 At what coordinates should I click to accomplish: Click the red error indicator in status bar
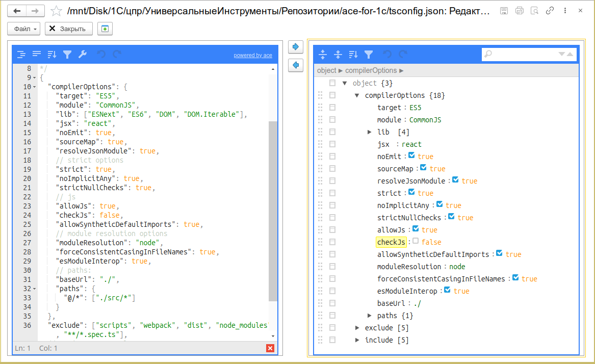270,348
